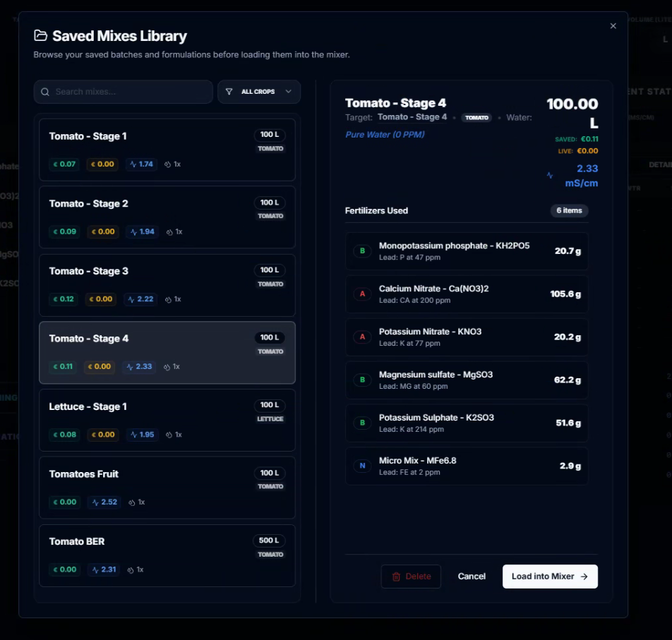
Task: Select the Tomato BER mix title
Action: pos(77,541)
